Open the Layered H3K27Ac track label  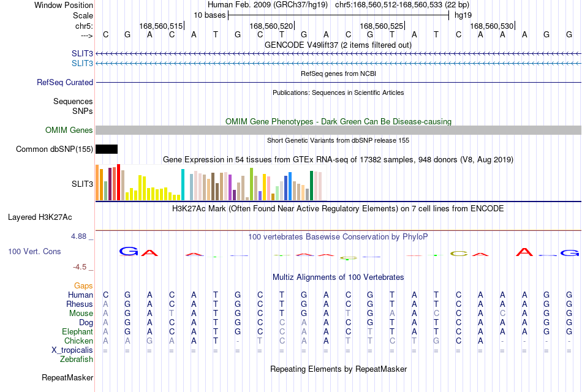(40, 217)
